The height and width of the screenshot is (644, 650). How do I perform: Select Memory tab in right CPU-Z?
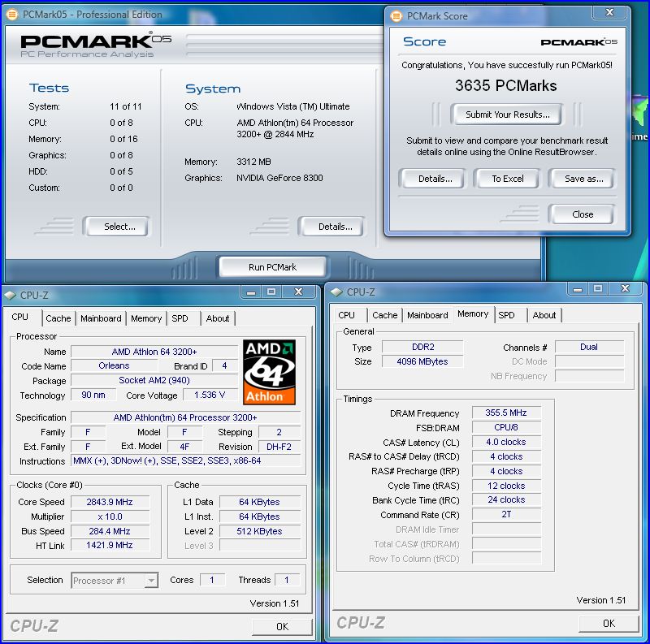pos(473,313)
